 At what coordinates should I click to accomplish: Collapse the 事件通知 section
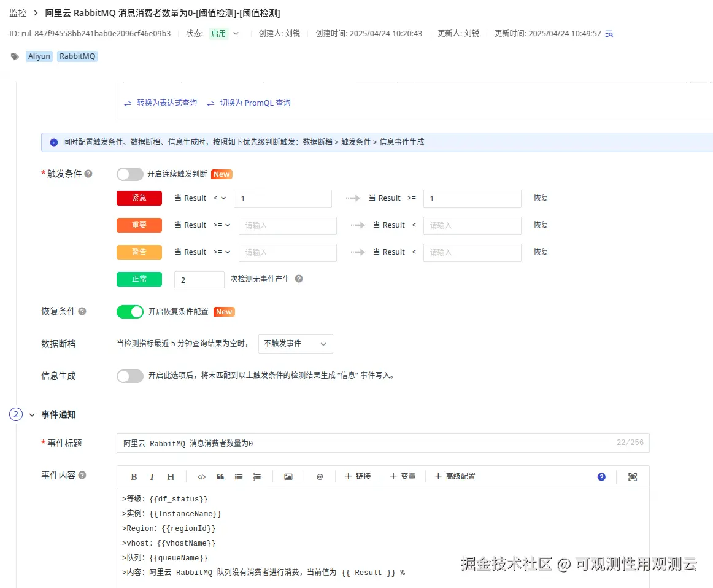point(32,415)
